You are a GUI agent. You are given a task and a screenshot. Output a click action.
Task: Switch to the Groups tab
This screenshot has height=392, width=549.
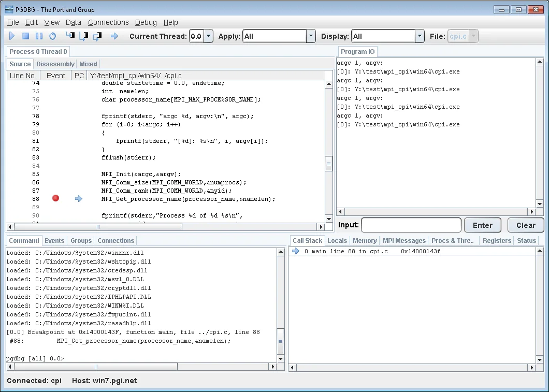tap(81, 240)
